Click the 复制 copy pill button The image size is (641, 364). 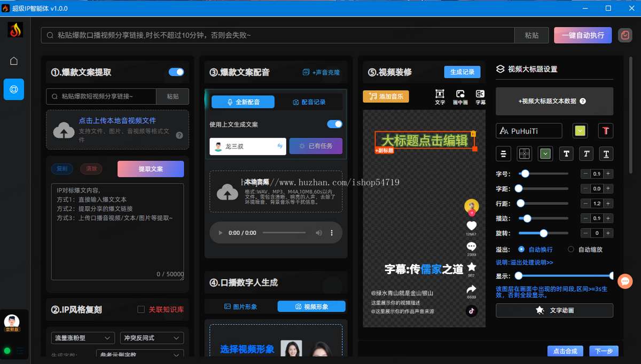point(62,169)
